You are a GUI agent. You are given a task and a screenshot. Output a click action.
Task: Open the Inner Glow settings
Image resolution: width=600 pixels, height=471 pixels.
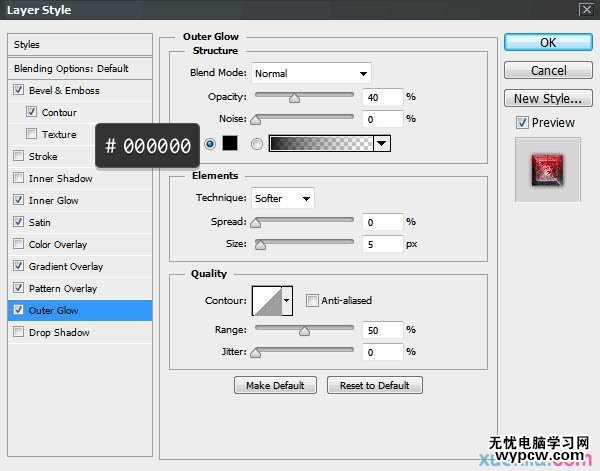click(x=53, y=200)
